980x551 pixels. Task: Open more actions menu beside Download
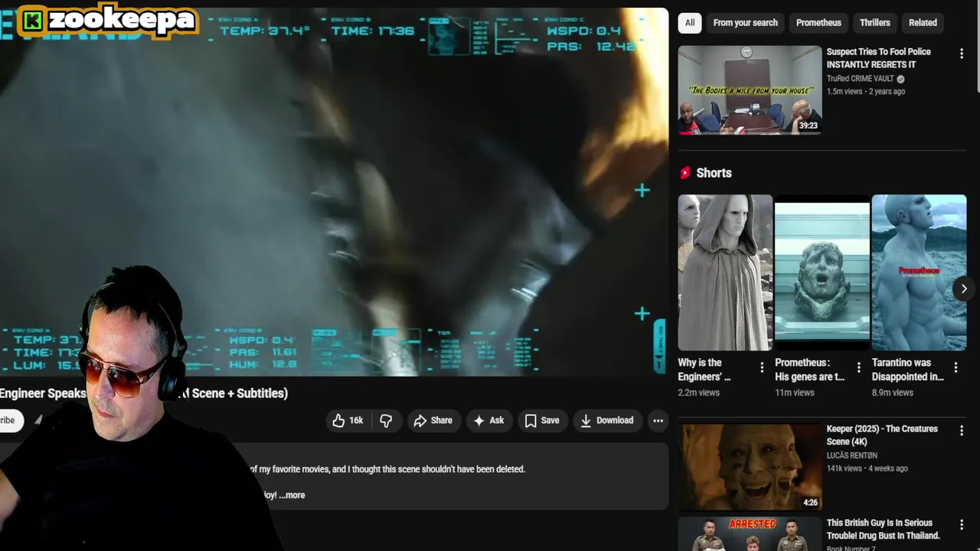pyautogui.click(x=658, y=420)
